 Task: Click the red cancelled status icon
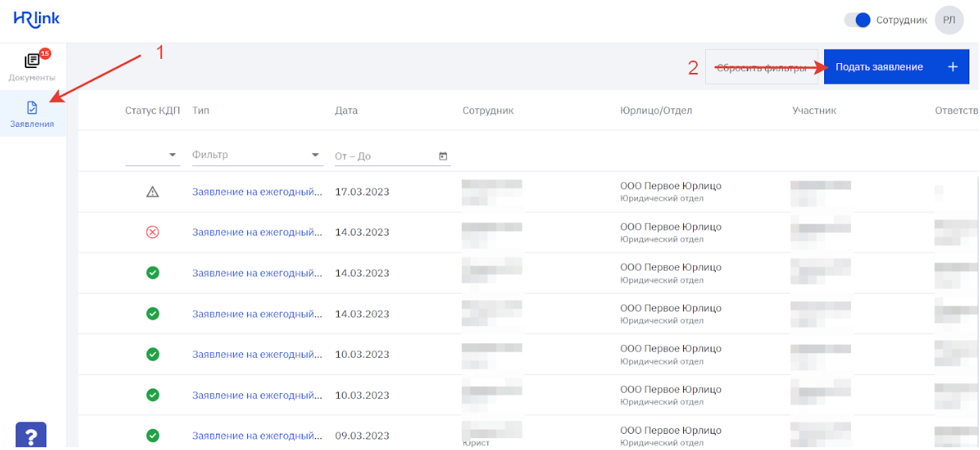(152, 232)
